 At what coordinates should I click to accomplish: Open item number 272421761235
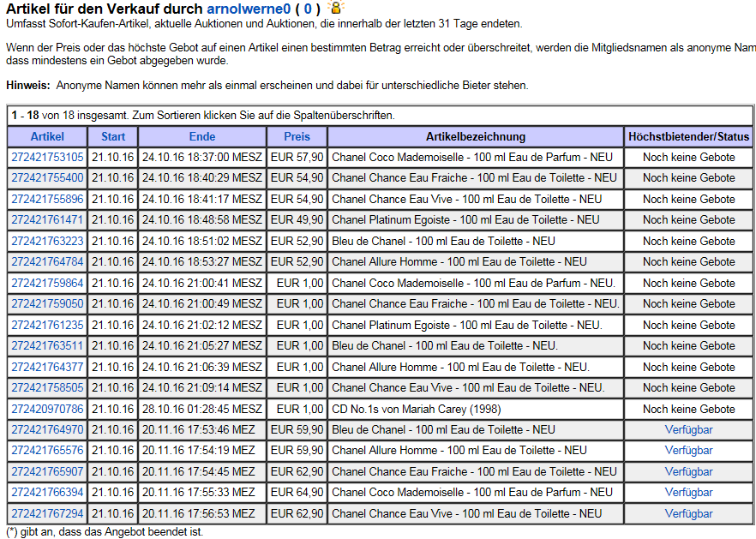tap(47, 325)
